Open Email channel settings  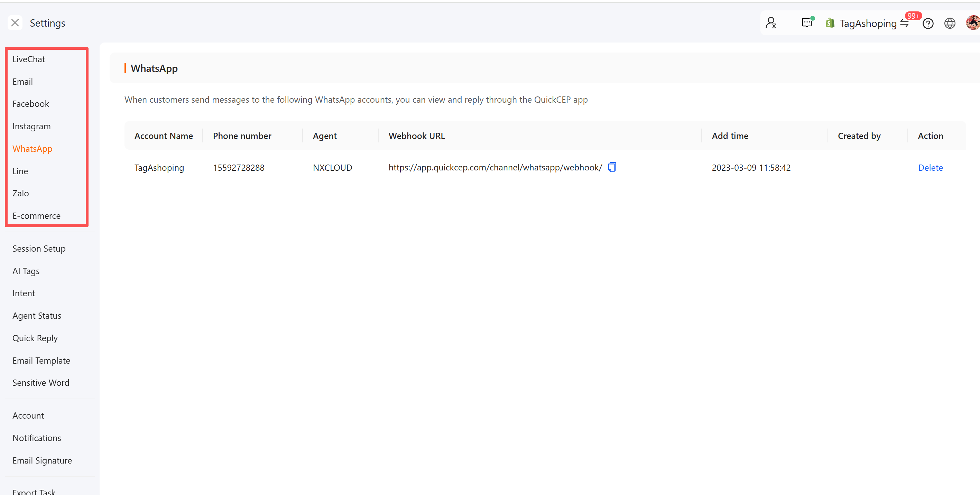point(22,82)
